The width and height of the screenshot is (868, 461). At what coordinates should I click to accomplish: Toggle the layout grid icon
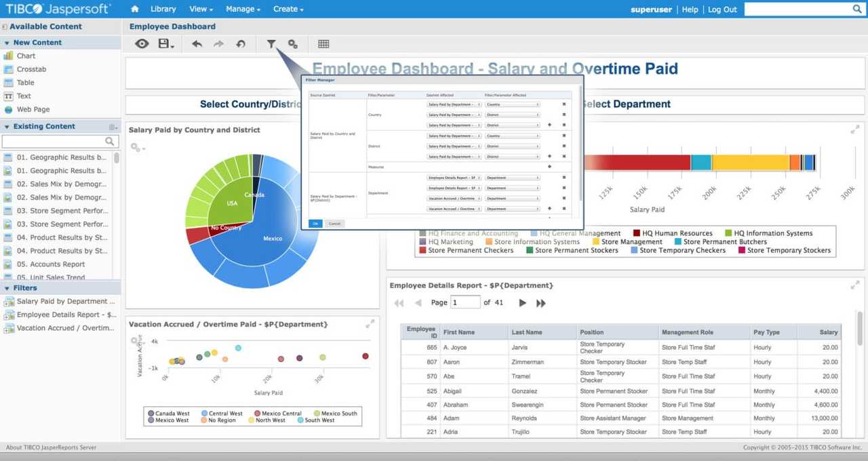(x=323, y=44)
